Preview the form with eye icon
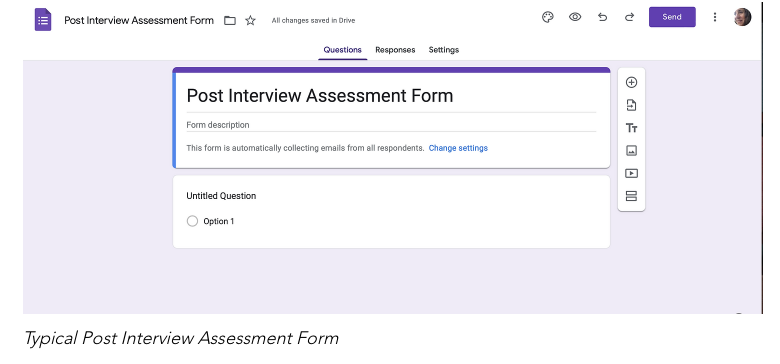This screenshot has width=780, height=364. (575, 17)
